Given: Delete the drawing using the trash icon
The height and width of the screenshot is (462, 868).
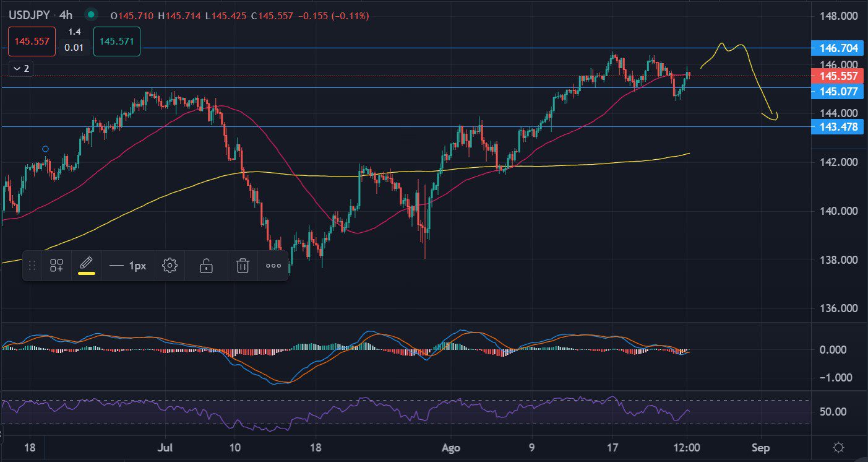Looking at the screenshot, I should click(243, 266).
